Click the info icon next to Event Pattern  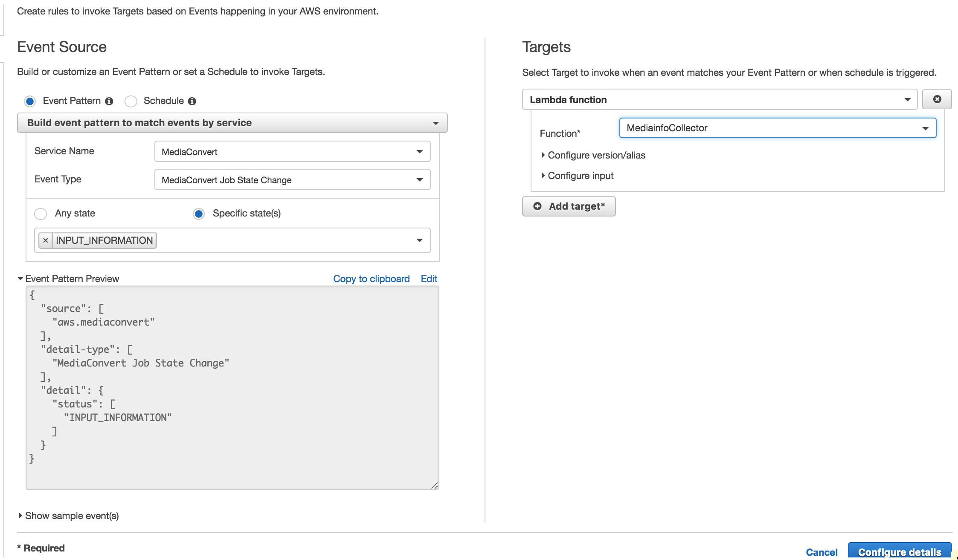pyautogui.click(x=109, y=101)
